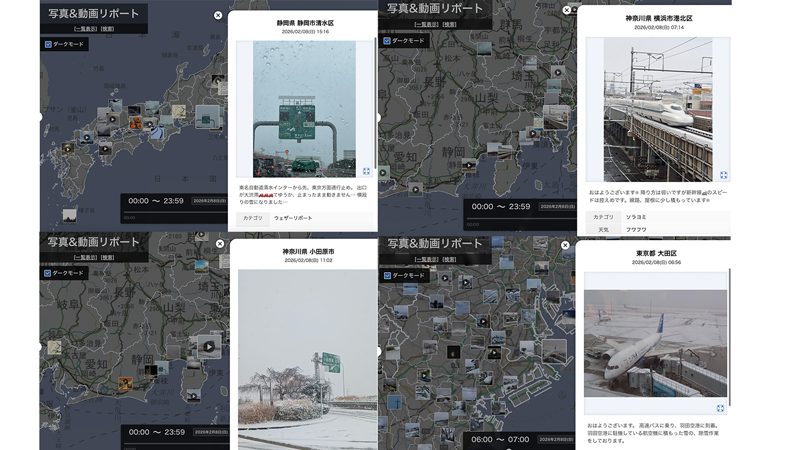Click 一覧表示 link above the 静岡市清水区 map
The height and width of the screenshot is (450, 800).
85,29
